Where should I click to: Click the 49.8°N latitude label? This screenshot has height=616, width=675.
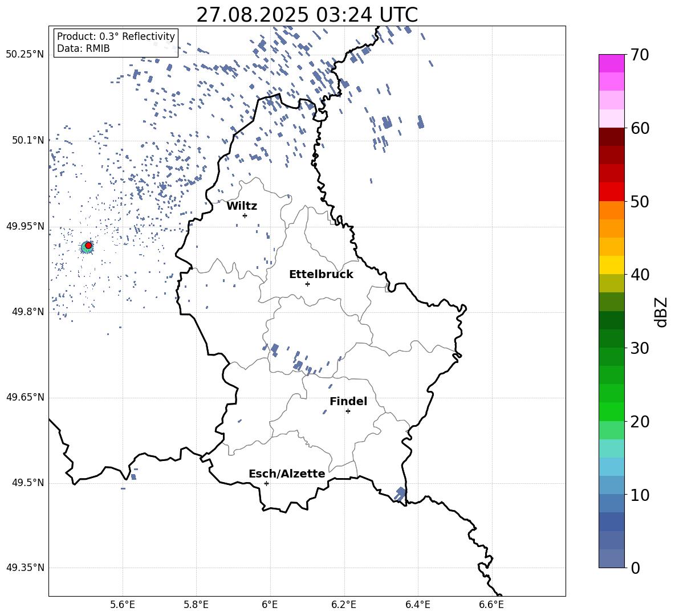coord(27,312)
